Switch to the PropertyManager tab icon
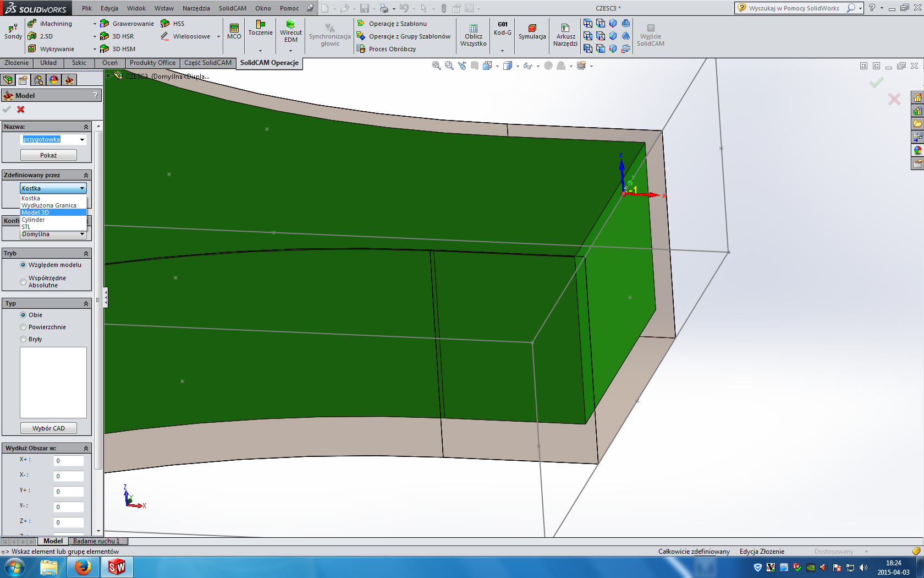 (x=23, y=80)
